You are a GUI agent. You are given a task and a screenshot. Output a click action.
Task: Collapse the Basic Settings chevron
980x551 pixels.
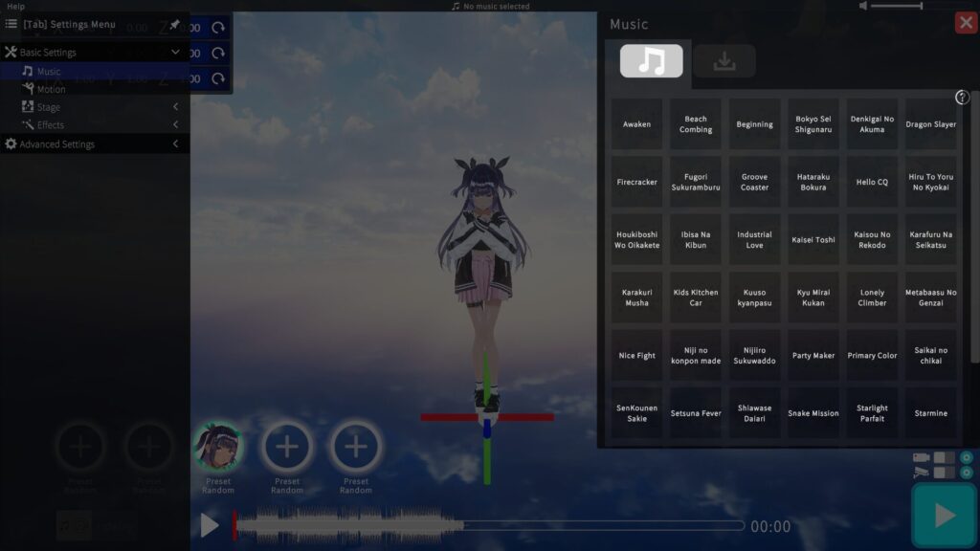pos(176,52)
